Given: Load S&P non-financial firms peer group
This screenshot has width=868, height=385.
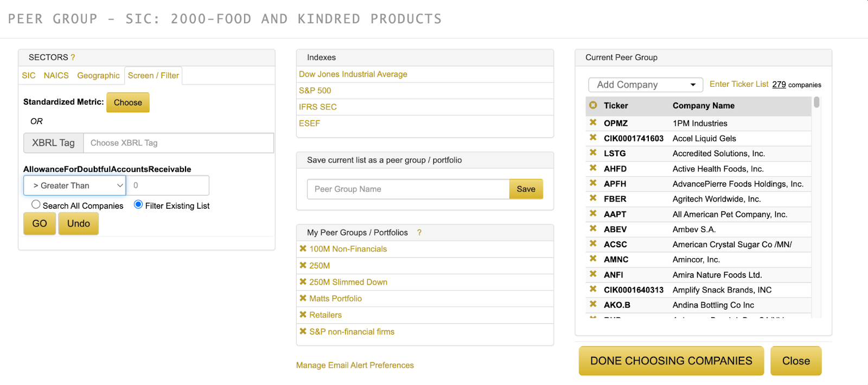Looking at the screenshot, I should pos(352,332).
